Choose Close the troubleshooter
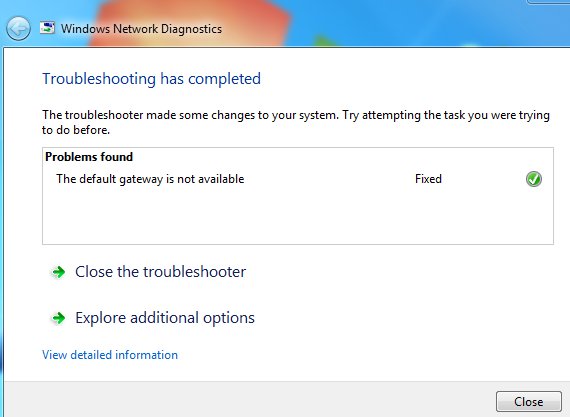This screenshot has width=570, height=417. click(x=160, y=272)
